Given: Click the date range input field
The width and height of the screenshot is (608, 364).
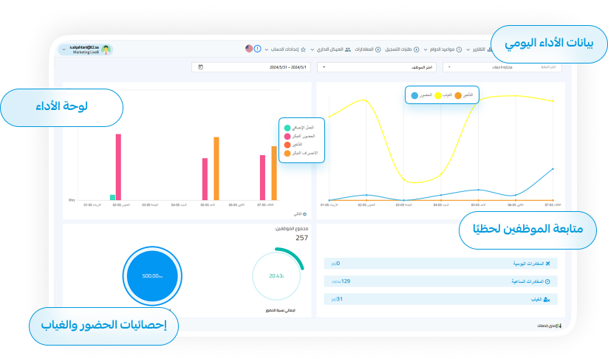Looking at the screenshot, I should click(x=251, y=67).
